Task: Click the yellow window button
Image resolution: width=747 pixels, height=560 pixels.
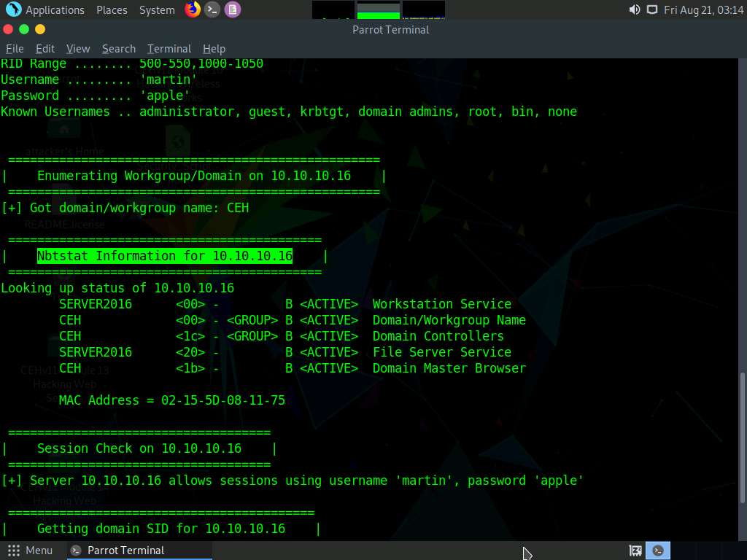Action: (40, 29)
